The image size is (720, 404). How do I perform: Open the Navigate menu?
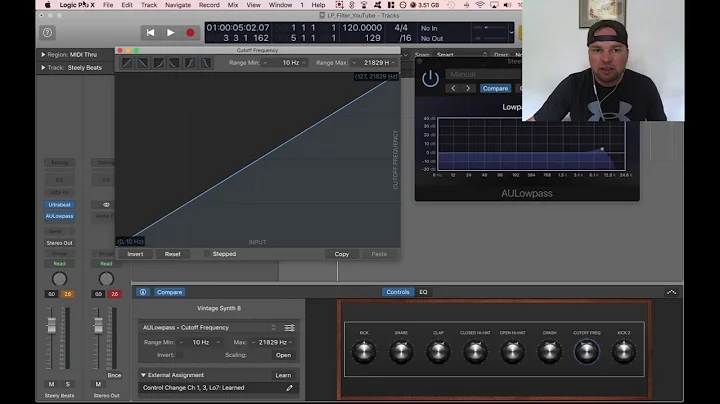(x=178, y=5)
